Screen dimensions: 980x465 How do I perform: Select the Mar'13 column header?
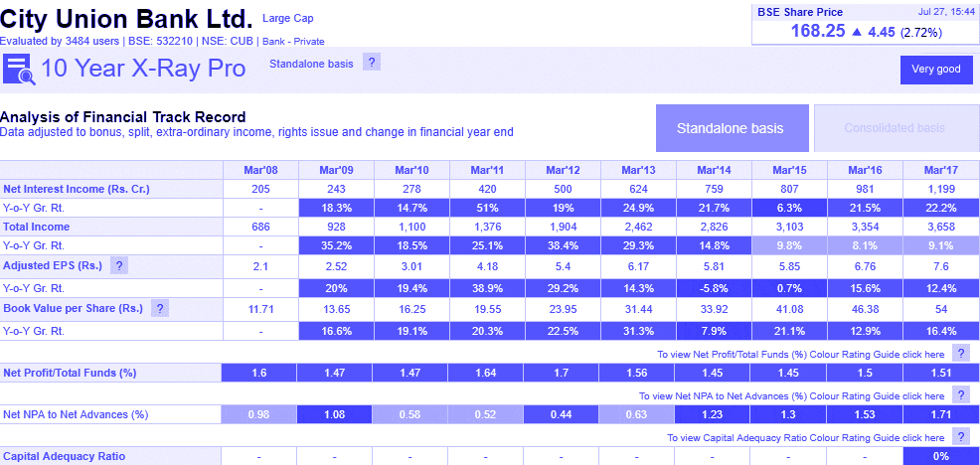coord(638,170)
